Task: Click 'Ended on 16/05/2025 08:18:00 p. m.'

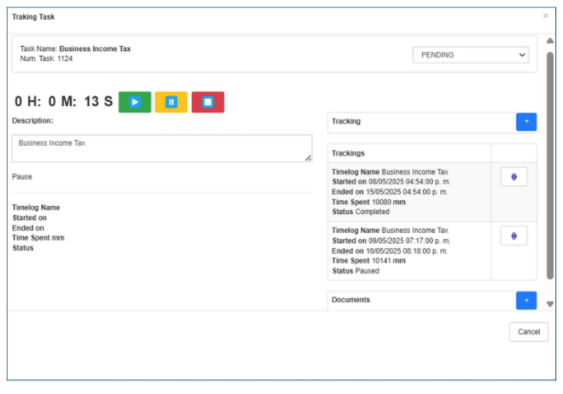Action: click(390, 251)
